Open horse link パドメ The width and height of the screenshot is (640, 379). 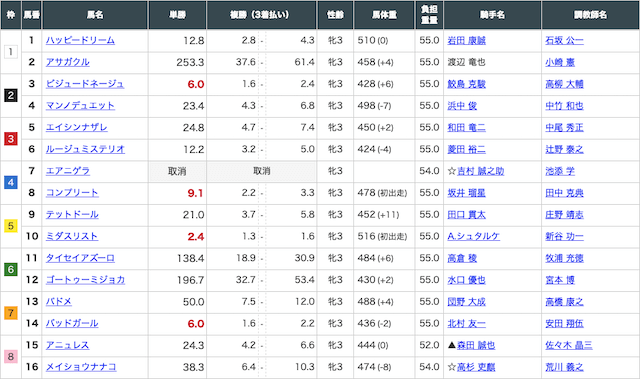59,301
